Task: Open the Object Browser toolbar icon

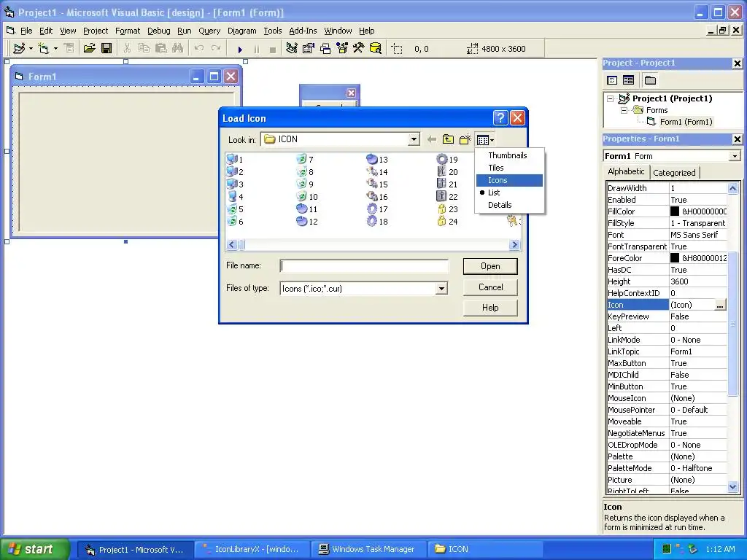Action: 341,49
